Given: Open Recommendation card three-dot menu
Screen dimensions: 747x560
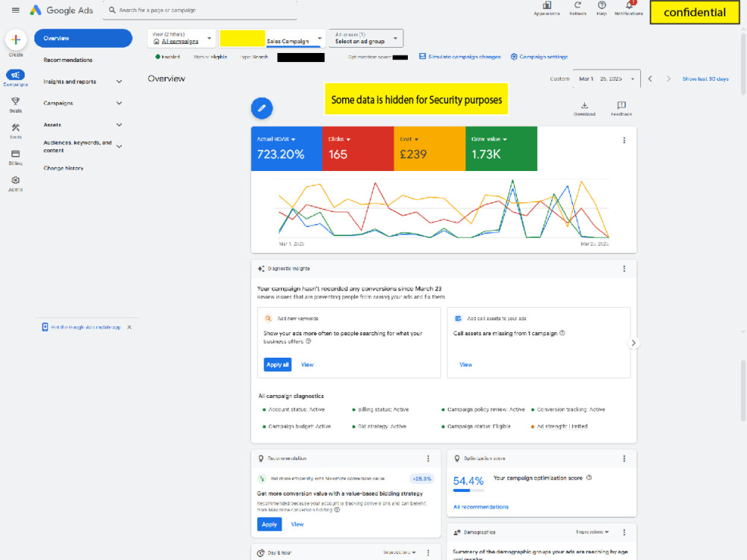Looking at the screenshot, I should click(x=428, y=458).
